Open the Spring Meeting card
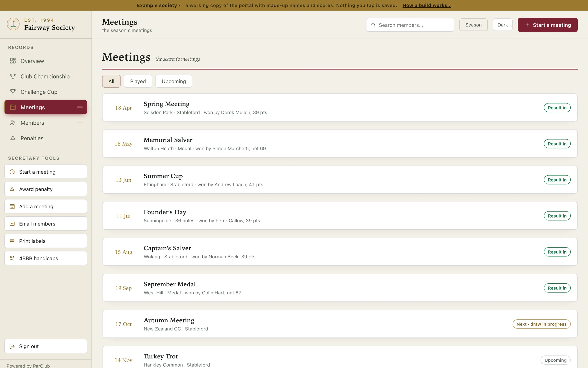The image size is (588, 368). [x=340, y=107]
